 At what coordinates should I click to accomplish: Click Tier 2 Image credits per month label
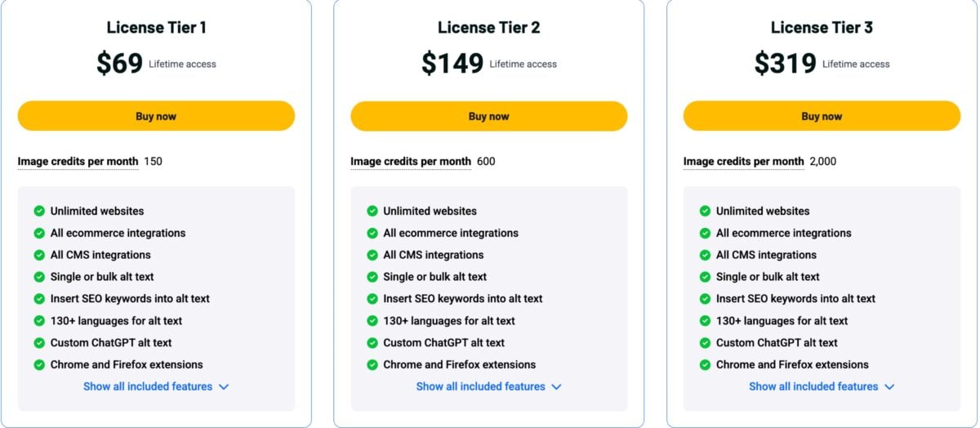[x=411, y=162]
